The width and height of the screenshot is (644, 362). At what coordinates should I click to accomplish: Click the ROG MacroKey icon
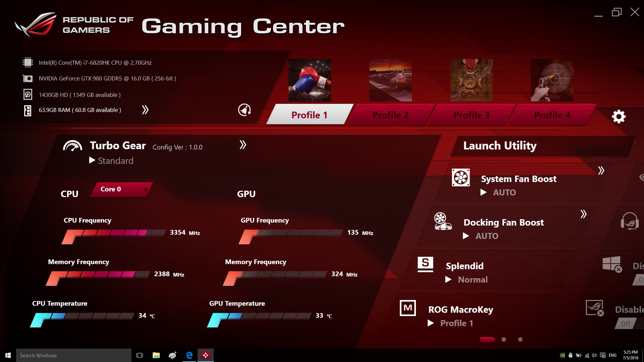tap(407, 308)
